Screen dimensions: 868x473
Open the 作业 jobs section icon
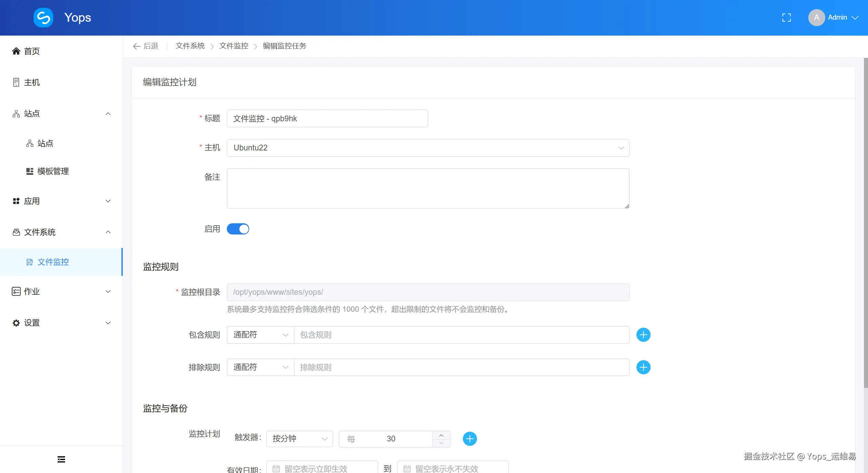16,291
